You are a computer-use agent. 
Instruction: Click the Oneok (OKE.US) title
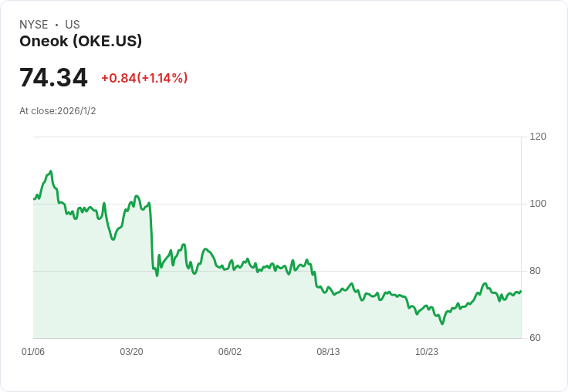(x=80, y=42)
